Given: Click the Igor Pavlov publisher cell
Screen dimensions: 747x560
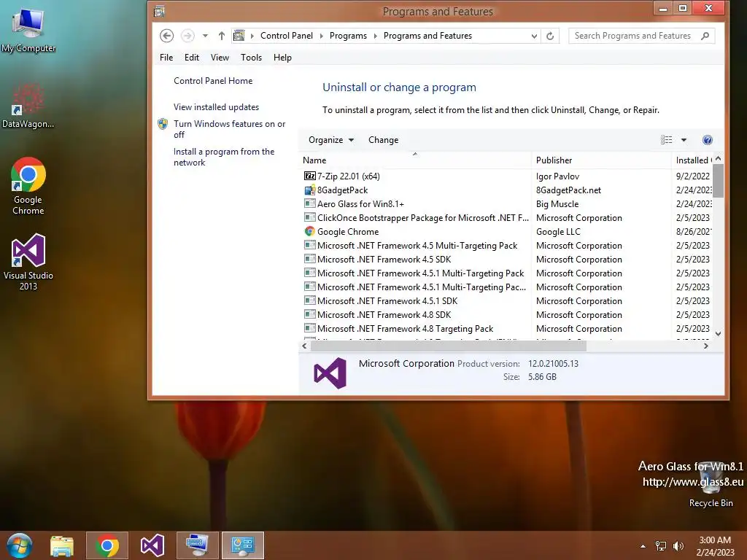Looking at the screenshot, I should tap(557, 176).
